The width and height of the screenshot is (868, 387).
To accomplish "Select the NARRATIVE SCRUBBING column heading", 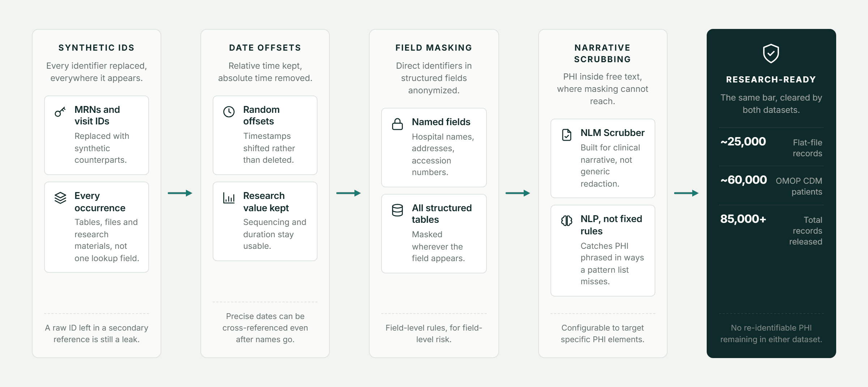I will click(603, 54).
